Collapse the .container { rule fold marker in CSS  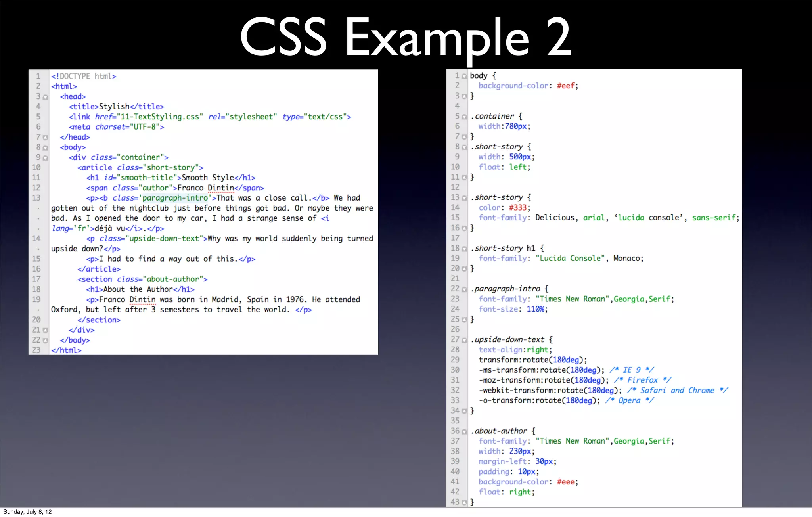tap(464, 117)
